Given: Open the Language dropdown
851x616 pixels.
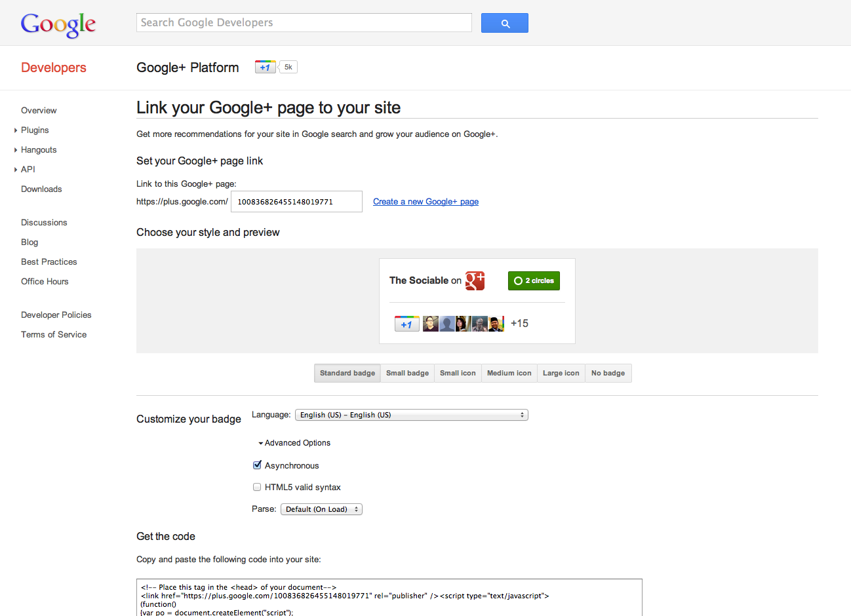Looking at the screenshot, I should click(411, 415).
